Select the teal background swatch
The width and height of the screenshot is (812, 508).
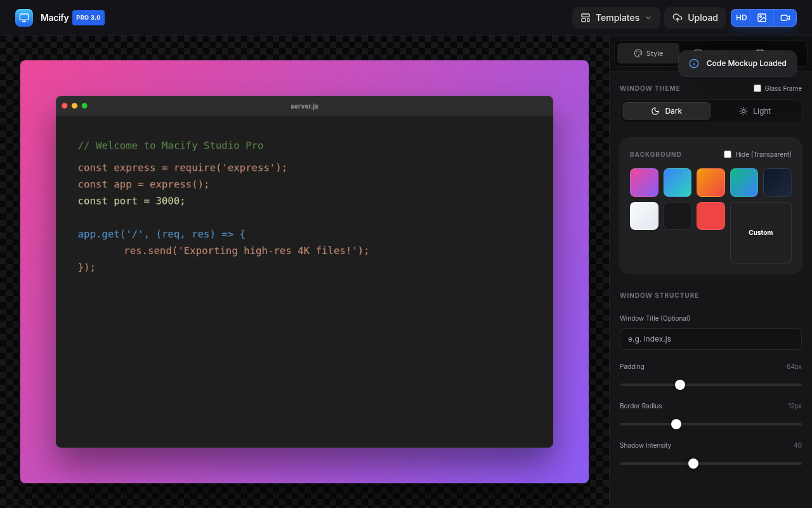click(743, 182)
